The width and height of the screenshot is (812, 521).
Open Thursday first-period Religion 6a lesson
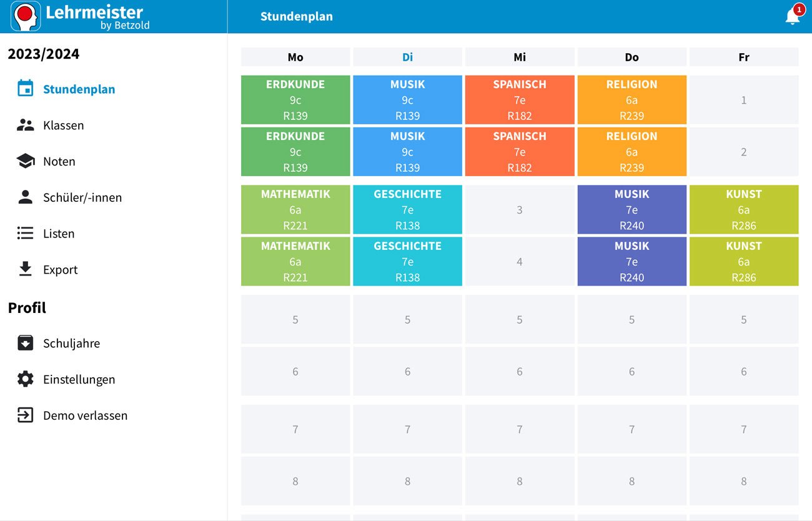click(x=631, y=100)
